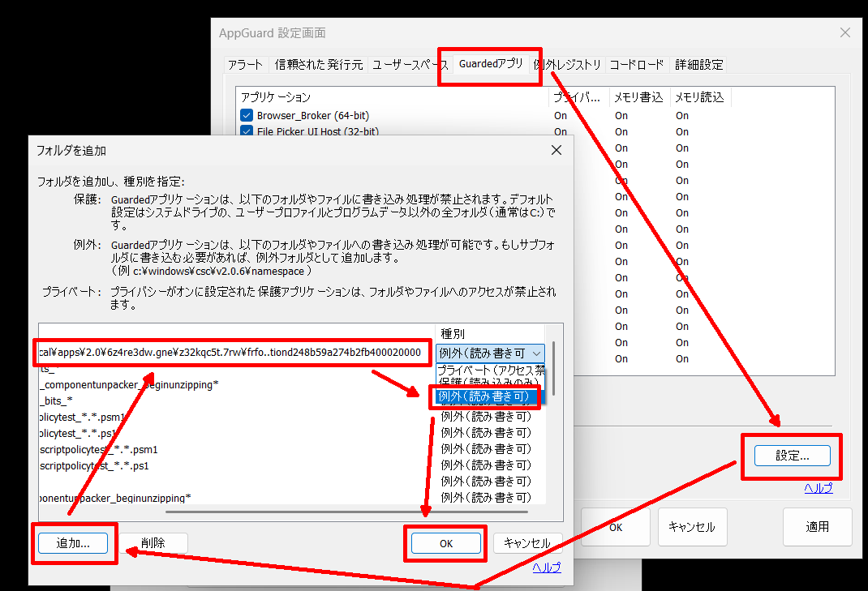Choose 例外(読み書き可) from the open list
This screenshot has height=591, width=868.
click(484, 396)
